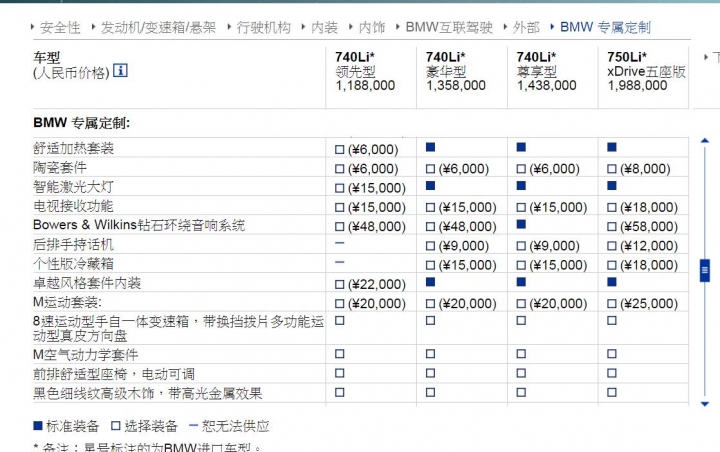The image size is (720, 452).
Task: Open BMW互联驾驶 tab
Action: pyautogui.click(x=449, y=28)
